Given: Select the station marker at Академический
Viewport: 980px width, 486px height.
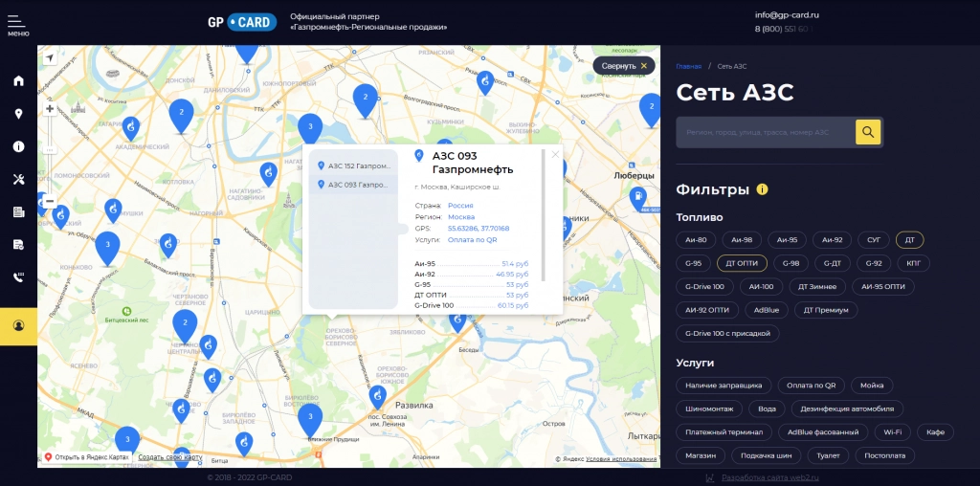Looking at the screenshot, I should click(130, 129).
